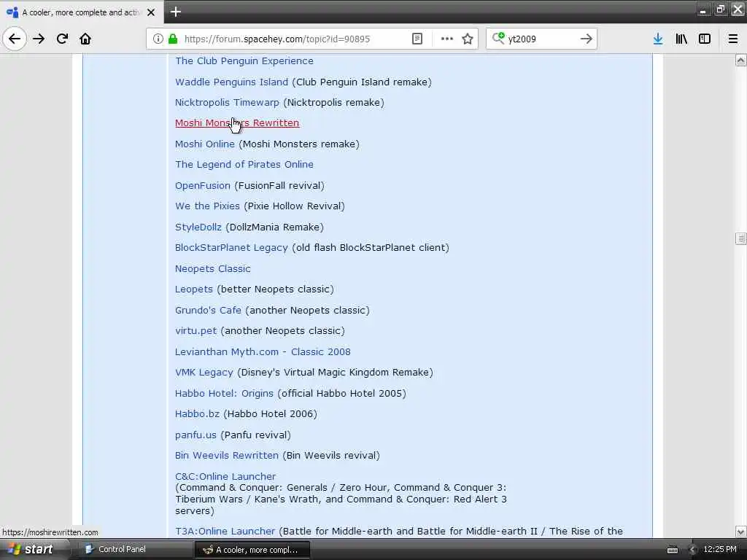Open The Club Penguin Experience link
The width and height of the screenshot is (747, 560).
pos(244,61)
